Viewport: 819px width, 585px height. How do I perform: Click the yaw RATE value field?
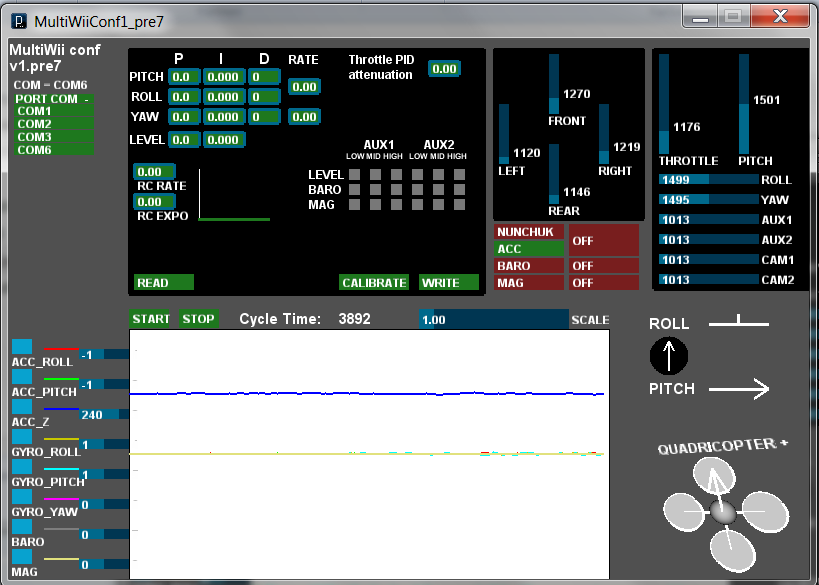pos(305,116)
